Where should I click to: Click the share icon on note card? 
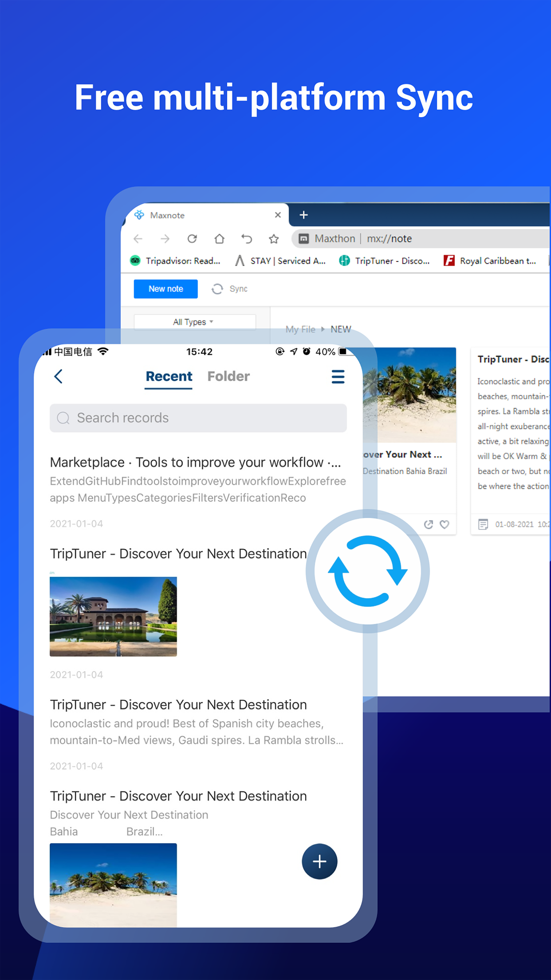click(428, 525)
